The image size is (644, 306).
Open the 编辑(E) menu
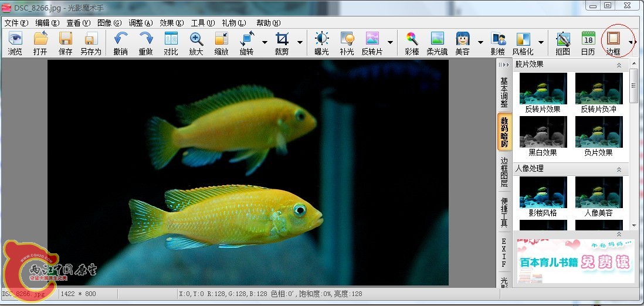point(48,23)
